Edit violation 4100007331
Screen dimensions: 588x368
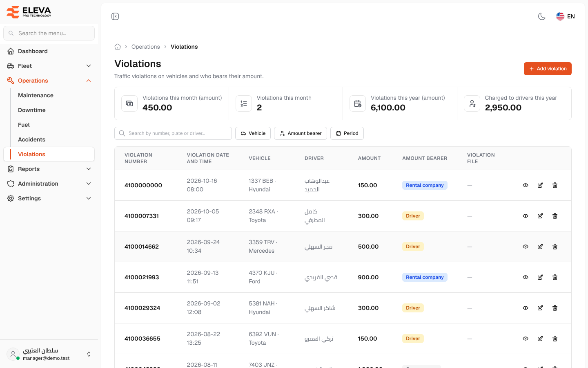point(540,216)
